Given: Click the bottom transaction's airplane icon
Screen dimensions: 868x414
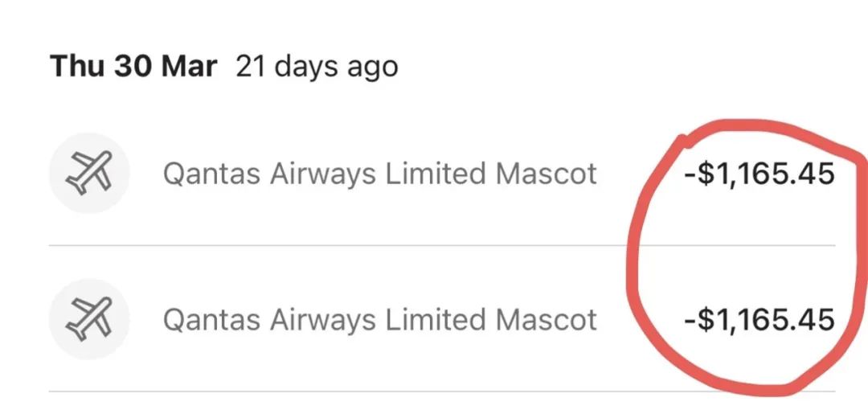Looking at the screenshot, I should point(88,319).
